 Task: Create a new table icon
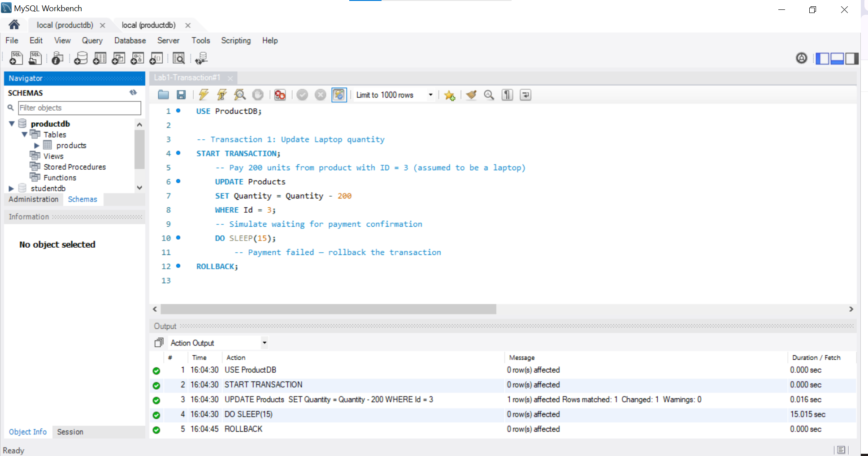point(100,58)
